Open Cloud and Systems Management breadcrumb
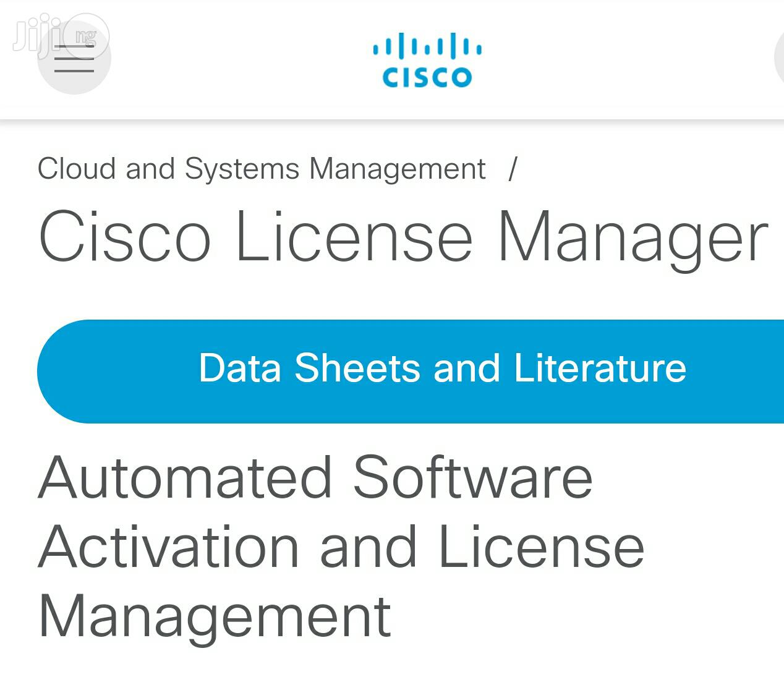784x677 pixels. coord(262,169)
